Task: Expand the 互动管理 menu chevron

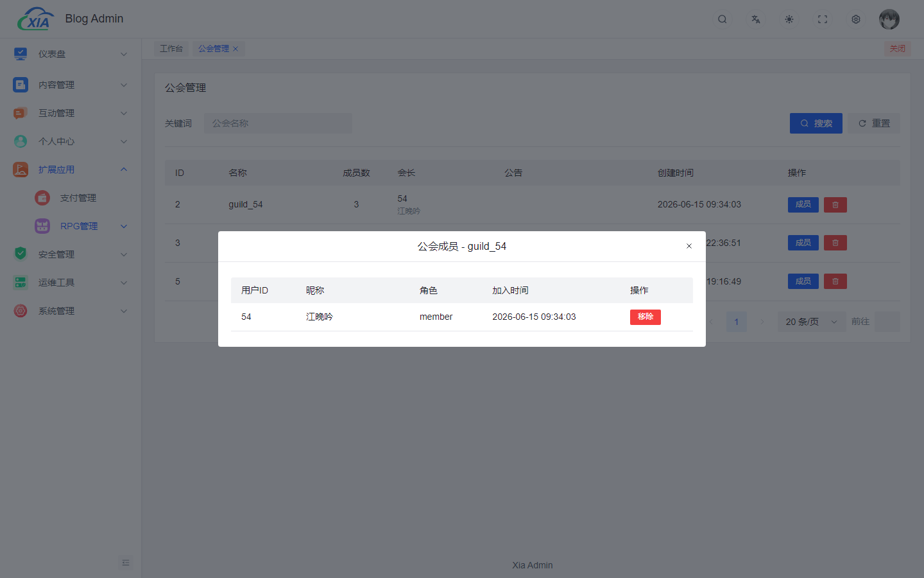Action: (124, 113)
